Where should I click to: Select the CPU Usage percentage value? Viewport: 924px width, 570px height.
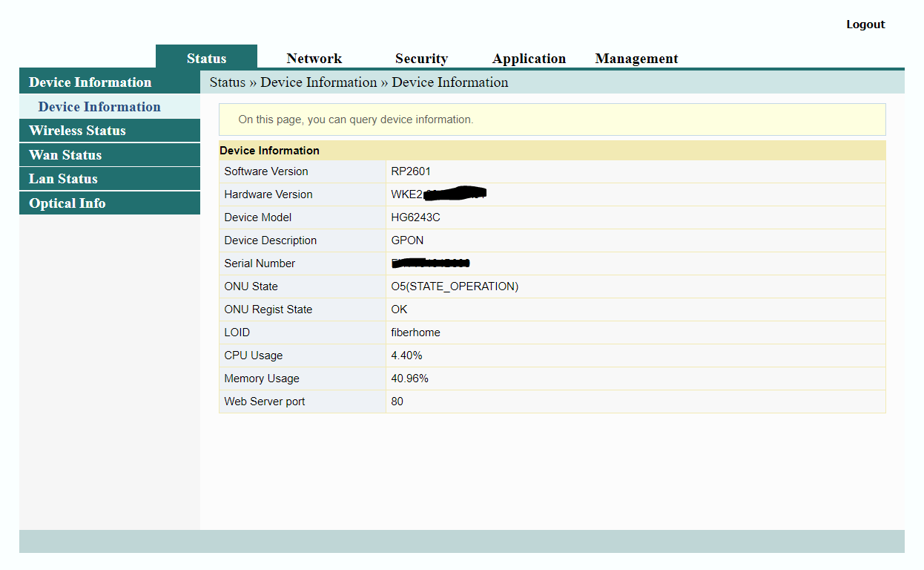point(406,356)
